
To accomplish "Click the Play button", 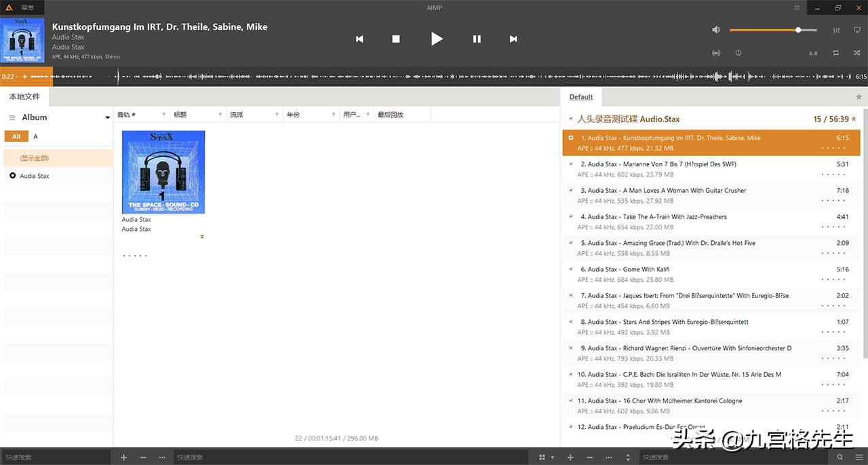I will 437,39.
